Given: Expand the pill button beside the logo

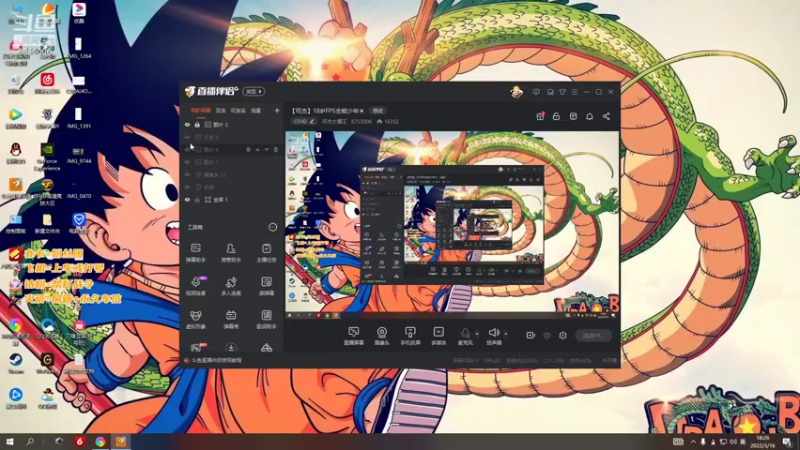Looking at the screenshot, I should (x=254, y=92).
